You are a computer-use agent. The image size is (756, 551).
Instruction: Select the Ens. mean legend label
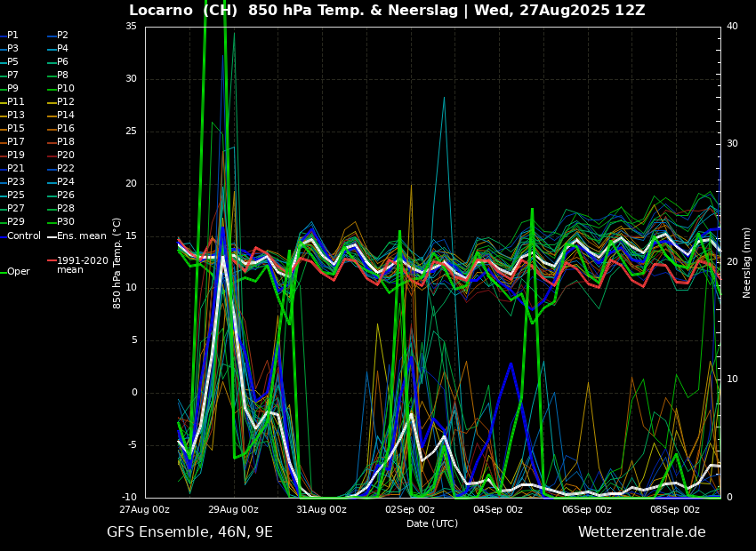coord(81,236)
